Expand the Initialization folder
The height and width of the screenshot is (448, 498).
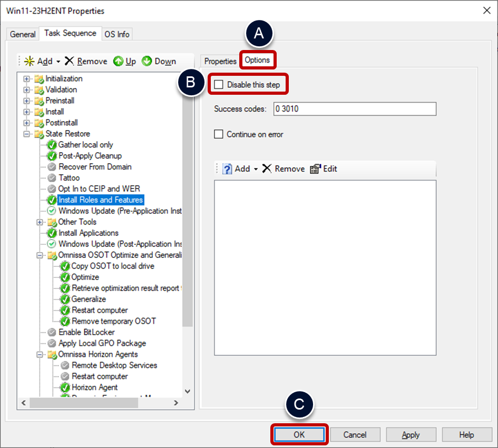pos(27,79)
